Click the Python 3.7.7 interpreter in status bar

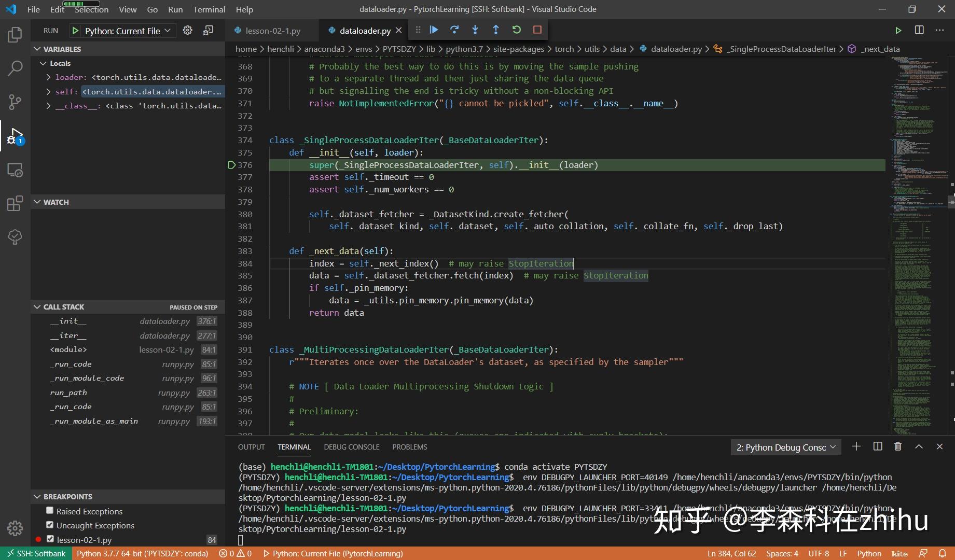pos(142,553)
